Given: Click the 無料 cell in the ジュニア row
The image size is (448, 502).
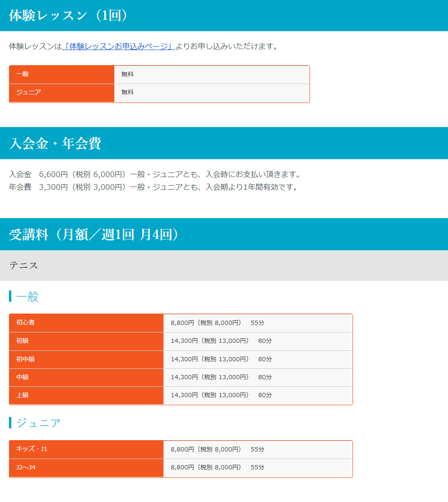Looking at the screenshot, I should point(128,93).
